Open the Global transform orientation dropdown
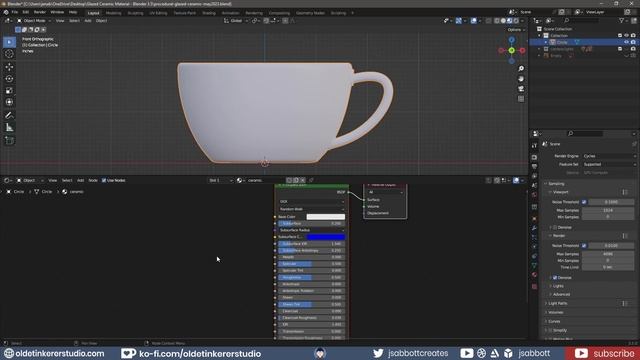This screenshot has height=360, width=640. [236, 20]
